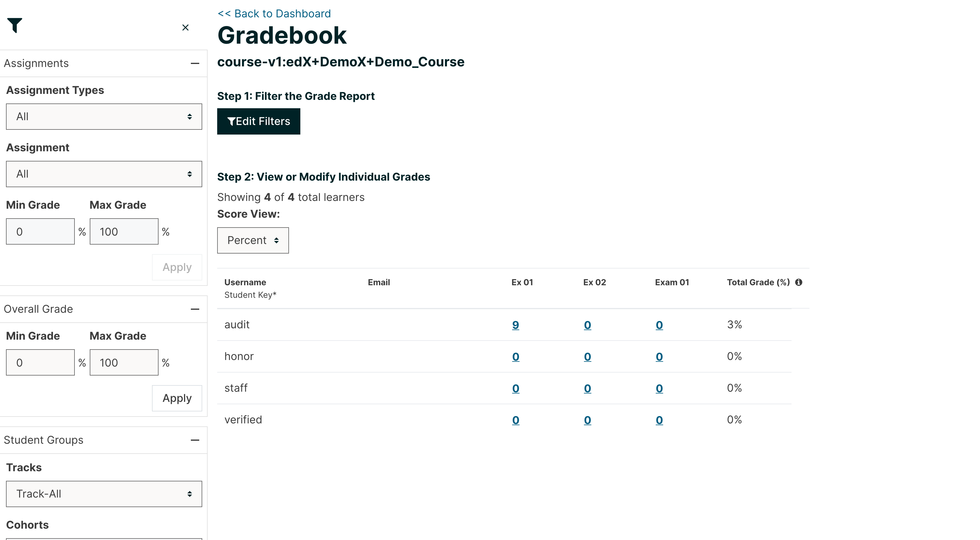Open the Assignment dropdown showing All
The height and width of the screenshot is (540, 980).
click(x=104, y=174)
